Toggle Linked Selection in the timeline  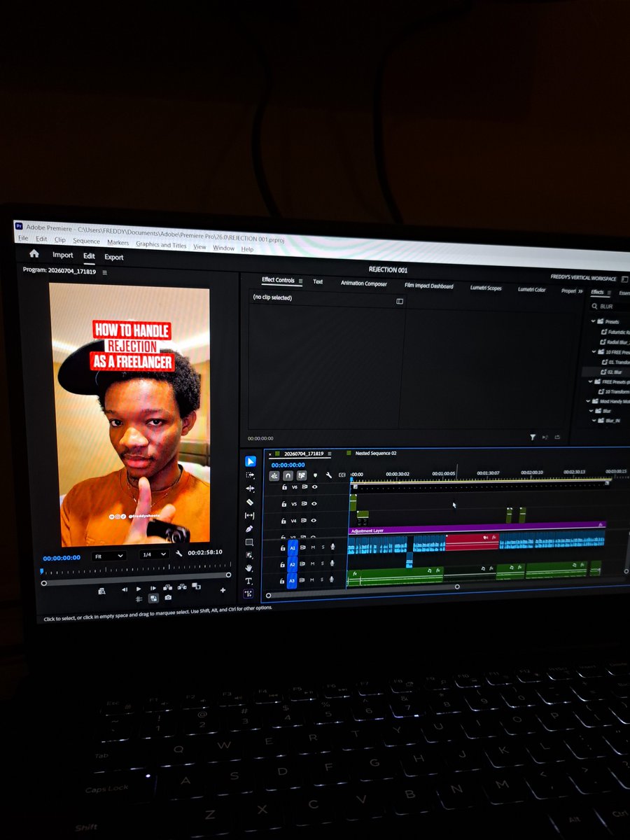pos(302,475)
